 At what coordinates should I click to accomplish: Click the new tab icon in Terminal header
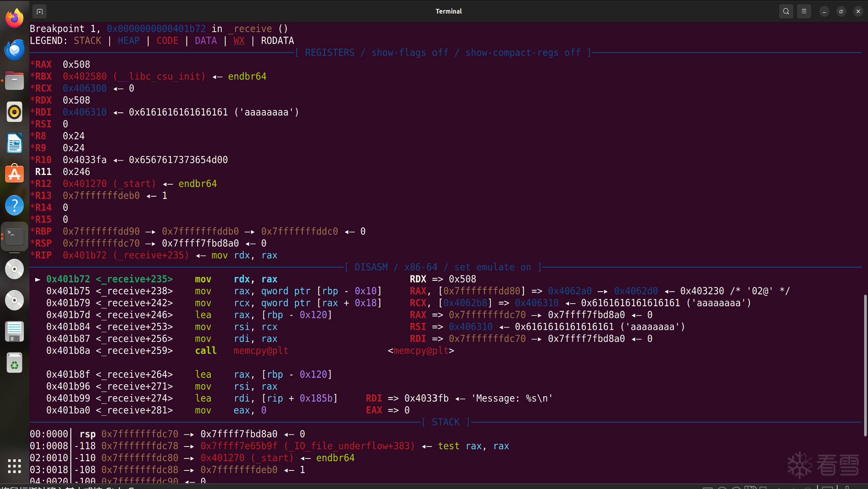(39, 11)
